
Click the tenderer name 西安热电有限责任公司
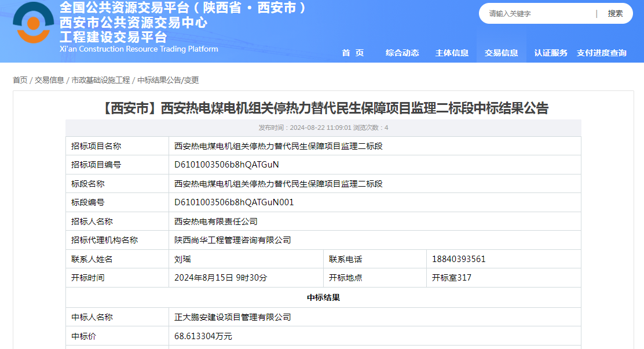(216, 221)
